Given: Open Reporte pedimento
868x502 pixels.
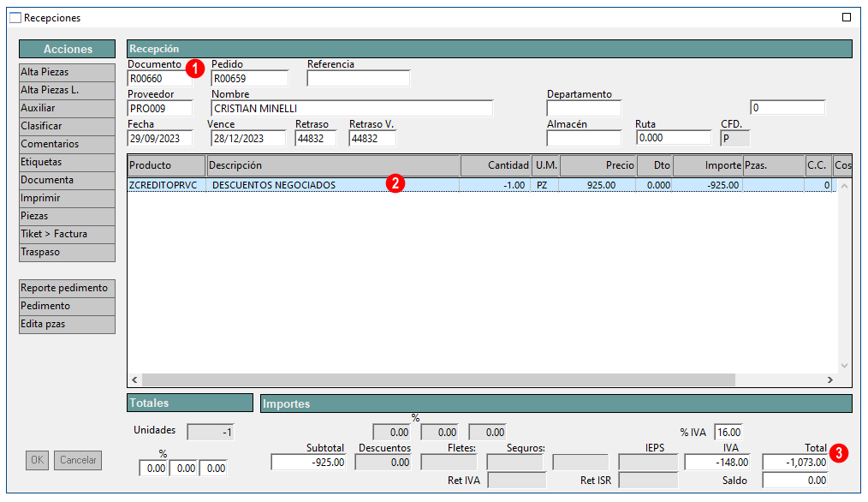Looking at the screenshot, I should 67,288.
